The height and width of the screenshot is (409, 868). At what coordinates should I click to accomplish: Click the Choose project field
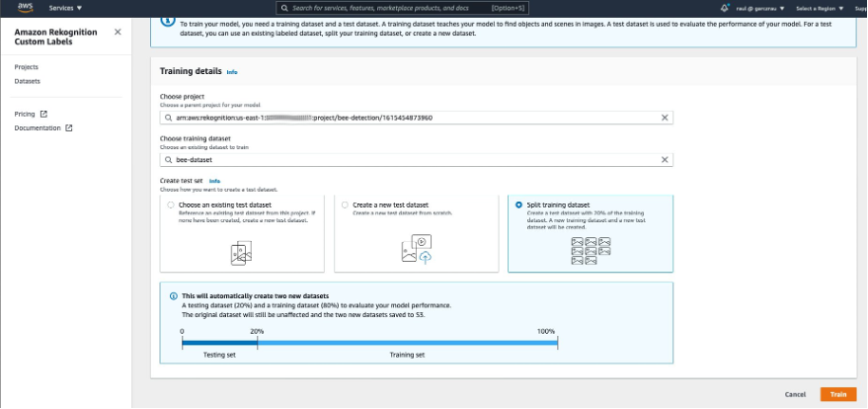coord(417,118)
